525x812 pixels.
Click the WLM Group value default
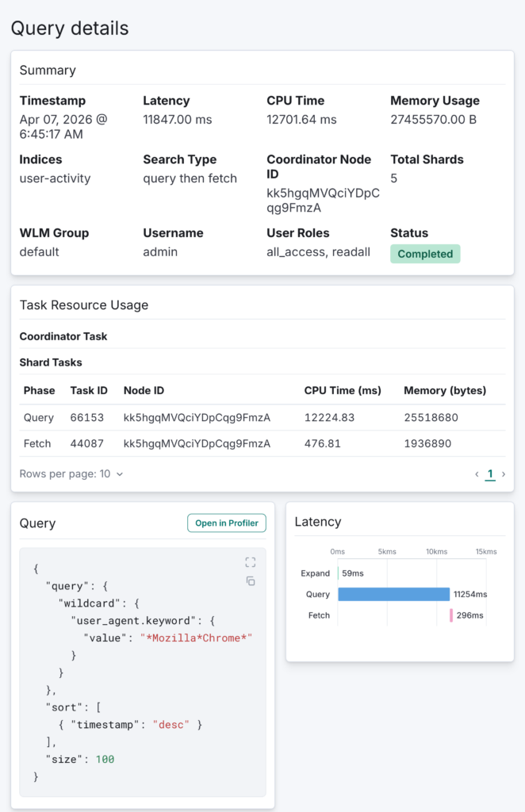pyautogui.click(x=40, y=252)
